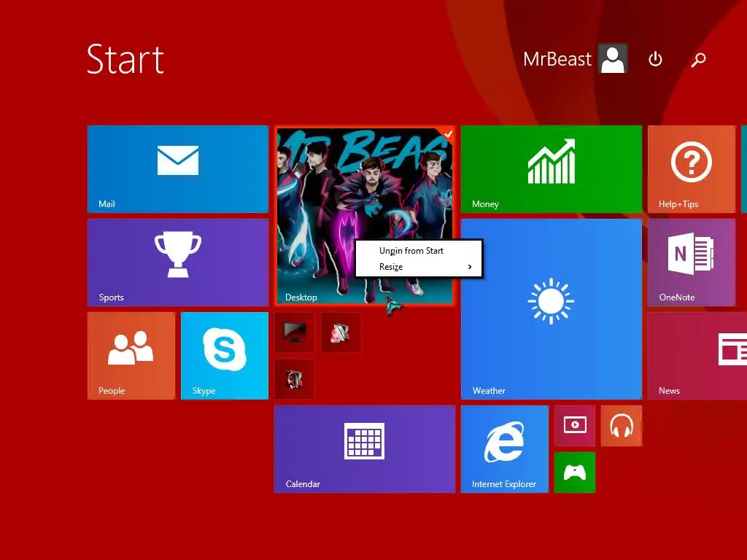
Task: Open the Mail tile
Action: tap(178, 169)
